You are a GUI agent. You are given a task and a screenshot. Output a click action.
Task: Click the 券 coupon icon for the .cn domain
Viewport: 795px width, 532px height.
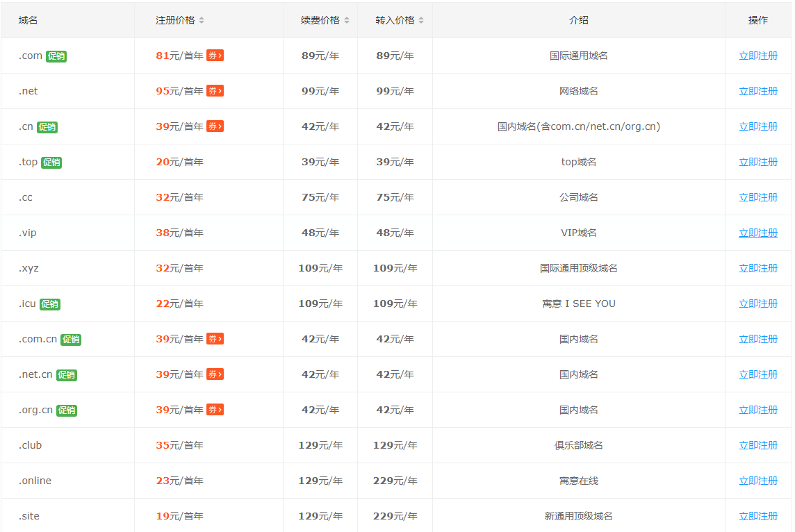pyautogui.click(x=215, y=126)
